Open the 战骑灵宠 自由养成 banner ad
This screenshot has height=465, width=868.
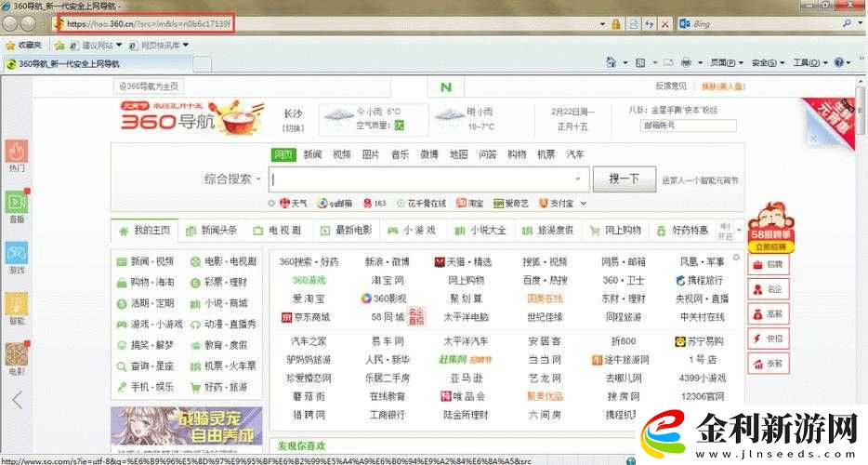[186, 426]
